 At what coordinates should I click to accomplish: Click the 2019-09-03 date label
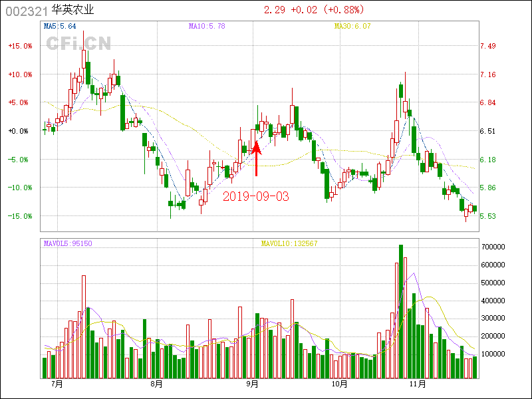[x=256, y=196]
